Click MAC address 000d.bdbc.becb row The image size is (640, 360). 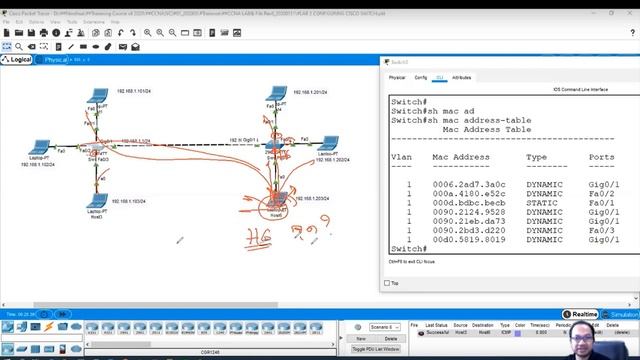pyautogui.click(x=505, y=203)
